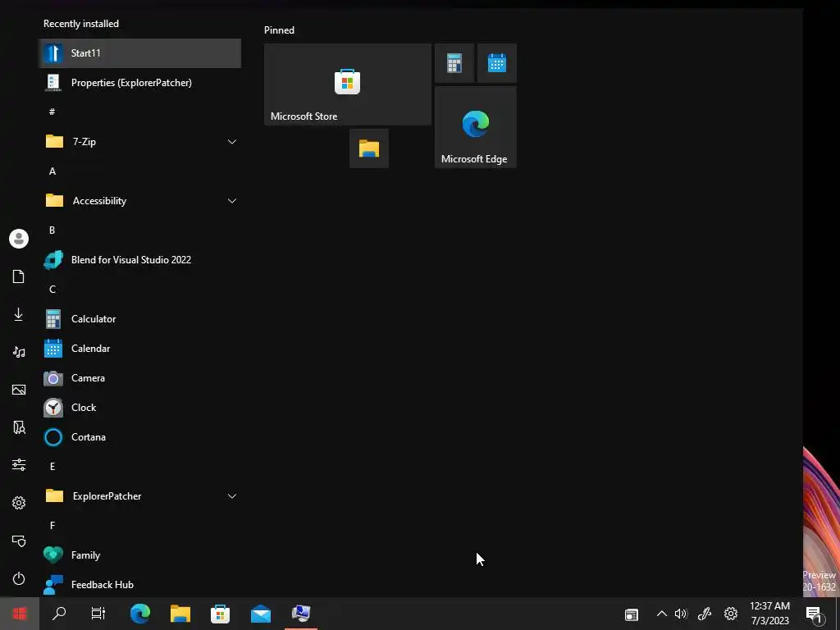Image resolution: width=840 pixels, height=630 pixels.
Task: Open Pictures from Start sidebar
Action: 19,390
